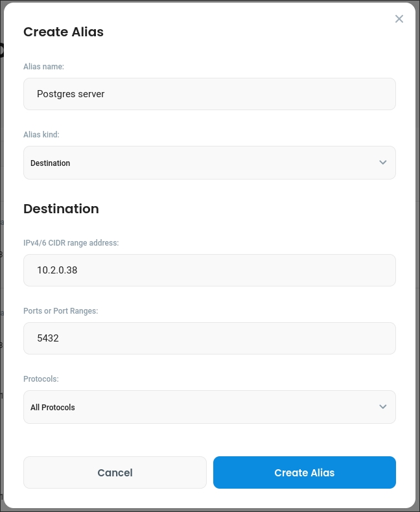The image size is (420, 512).
Task: Click the "Postgres server" text in name field
Action: coord(71,94)
